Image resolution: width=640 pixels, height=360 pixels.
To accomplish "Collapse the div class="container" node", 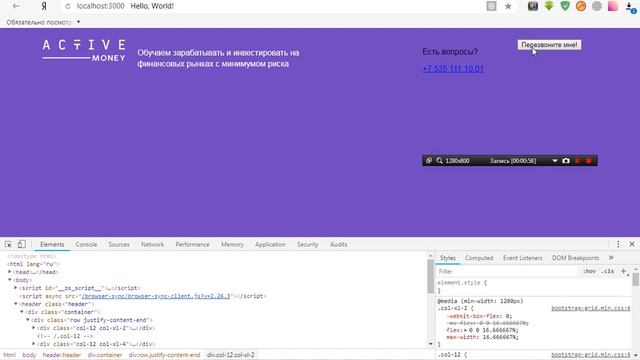I will (x=22, y=312).
